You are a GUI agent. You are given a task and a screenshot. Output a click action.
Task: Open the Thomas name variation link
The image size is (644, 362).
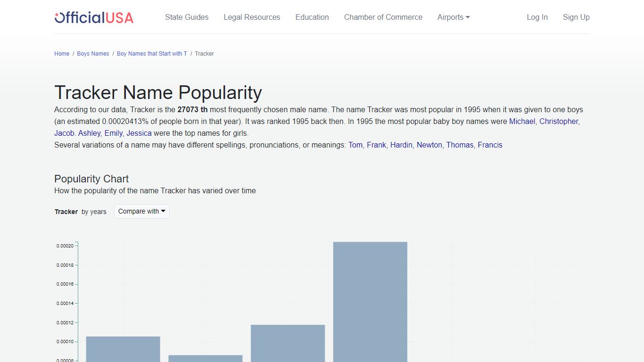(x=460, y=145)
